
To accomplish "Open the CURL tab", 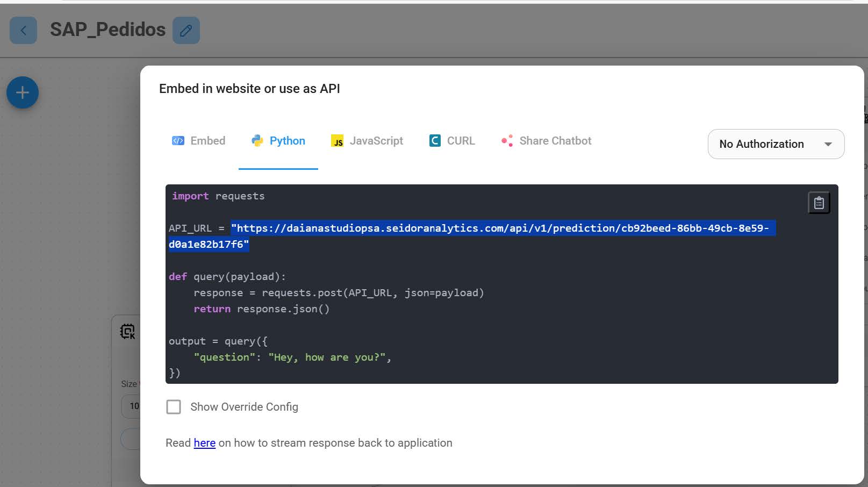I will pos(452,141).
